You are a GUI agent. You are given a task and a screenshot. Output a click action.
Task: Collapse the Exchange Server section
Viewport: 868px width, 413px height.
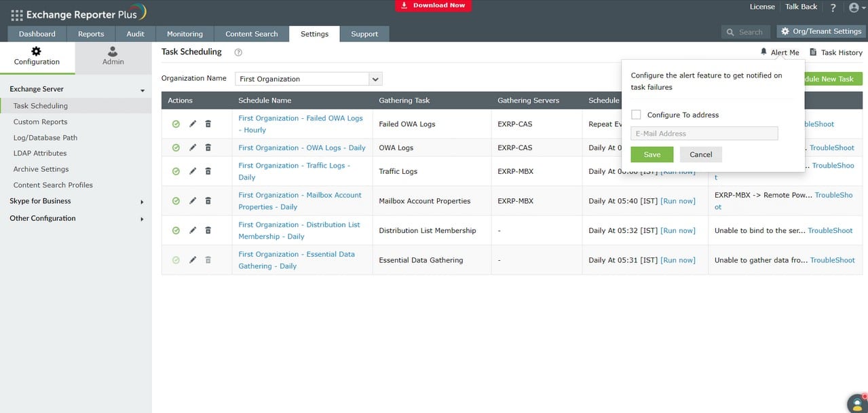143,90
